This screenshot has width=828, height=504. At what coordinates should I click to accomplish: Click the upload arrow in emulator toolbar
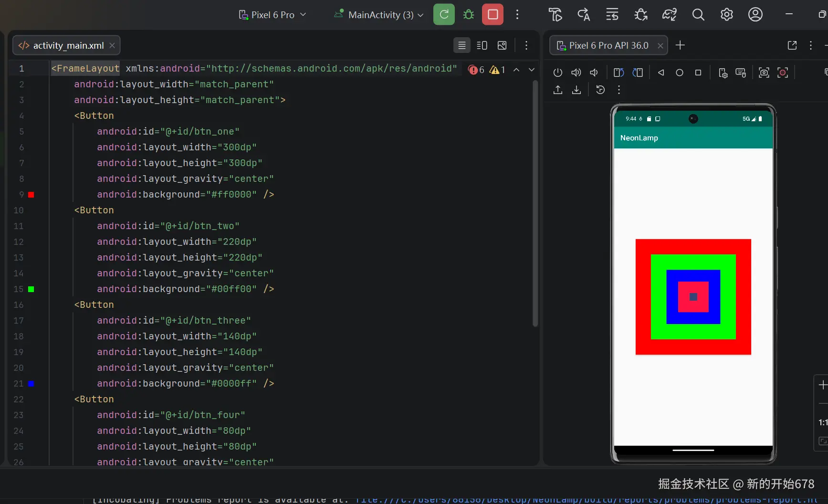[558, 90]
